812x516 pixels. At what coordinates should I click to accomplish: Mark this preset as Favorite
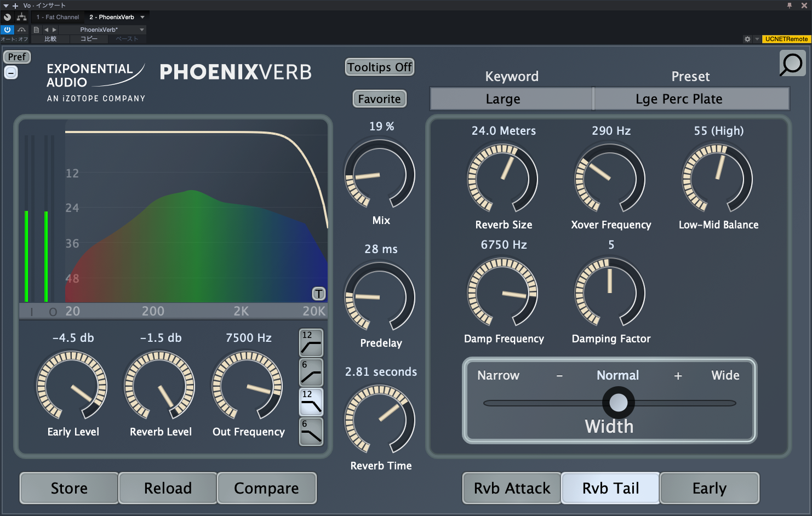click(379, 99)
